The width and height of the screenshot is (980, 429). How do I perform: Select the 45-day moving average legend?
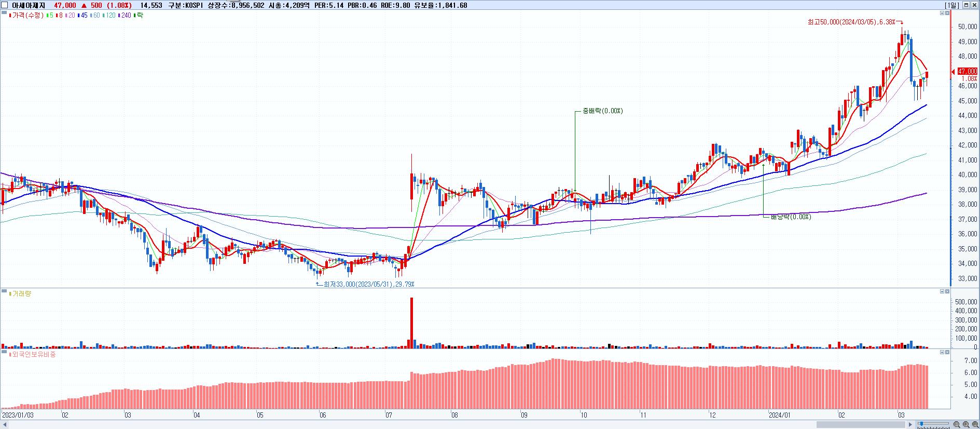[83, 16]
